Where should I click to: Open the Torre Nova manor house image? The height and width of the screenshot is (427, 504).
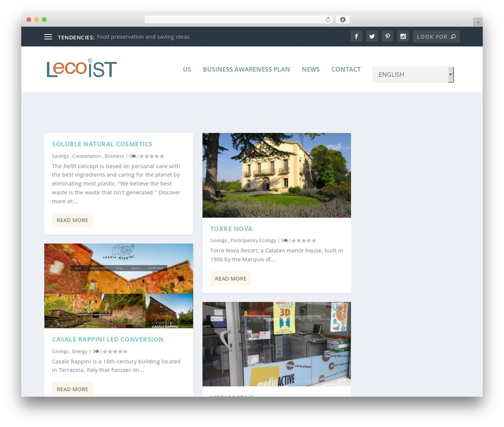pos(276,175)
